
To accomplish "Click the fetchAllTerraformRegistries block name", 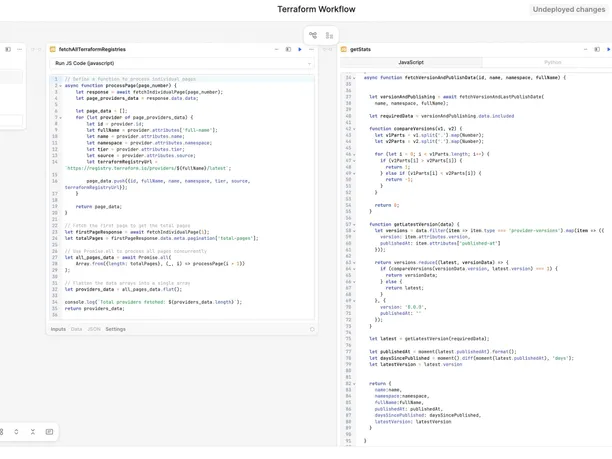I will pos(92,49).
